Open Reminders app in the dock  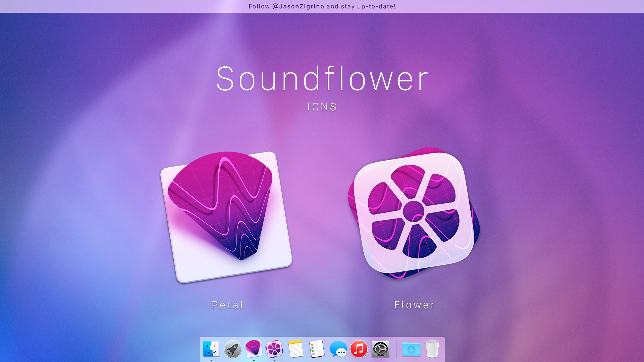317,349
